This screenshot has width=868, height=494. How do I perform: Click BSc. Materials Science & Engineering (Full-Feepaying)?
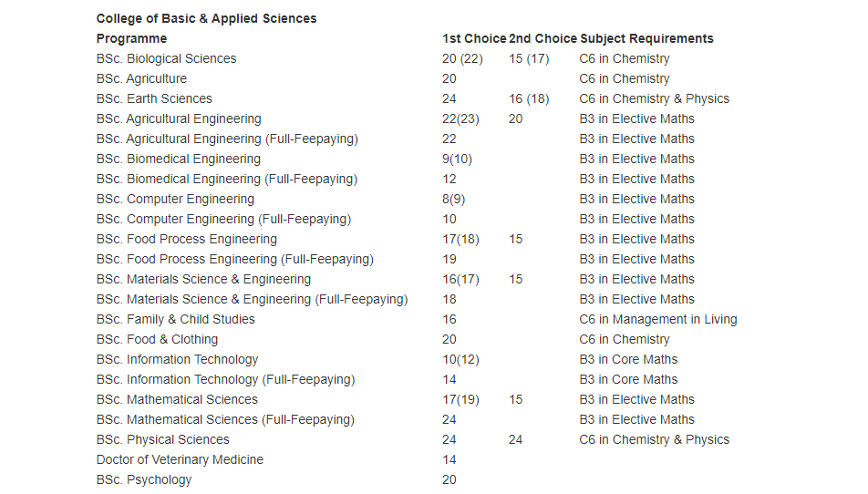(252, 299)
